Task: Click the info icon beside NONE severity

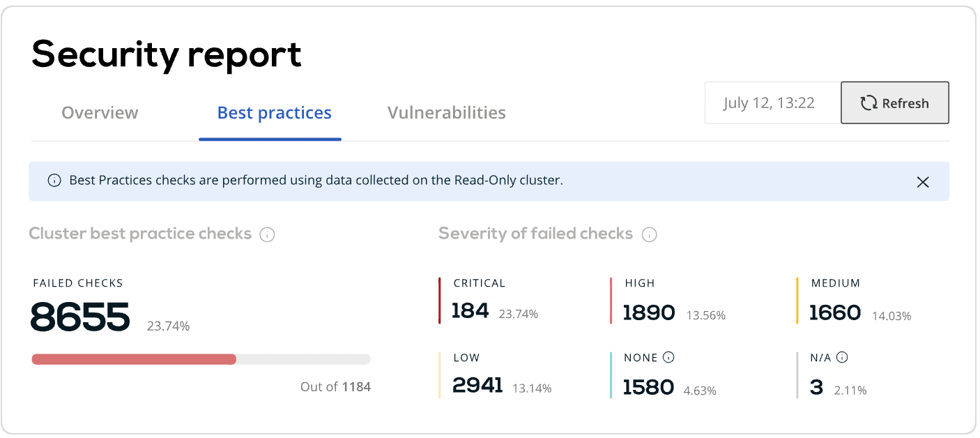Action: pos(668,358)
